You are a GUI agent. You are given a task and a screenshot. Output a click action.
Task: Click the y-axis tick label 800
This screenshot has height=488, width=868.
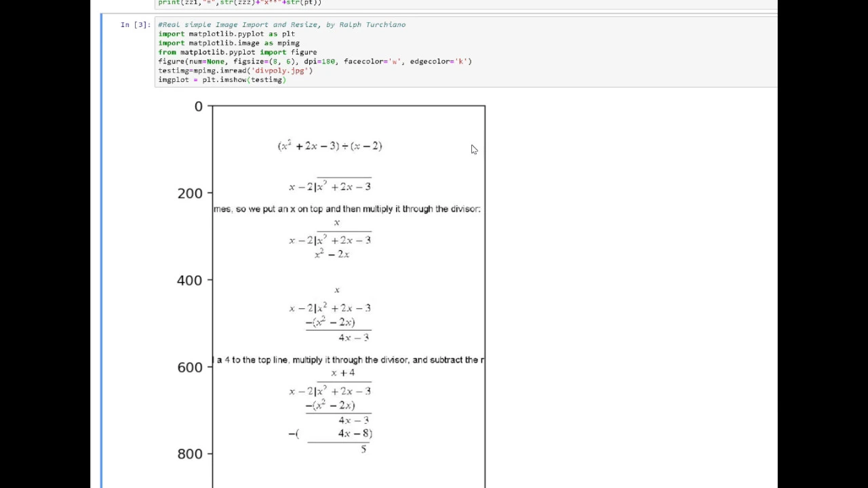(x=190, y=453)
